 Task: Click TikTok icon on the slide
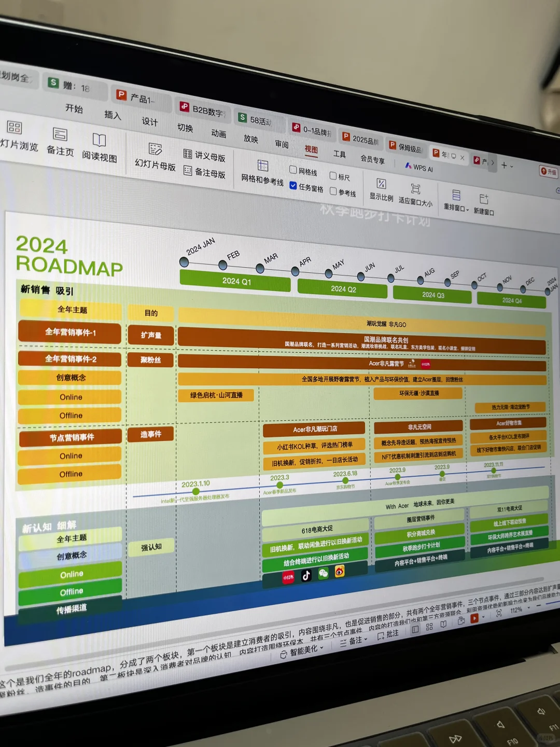pyautogui.click(x=306, y=575)
